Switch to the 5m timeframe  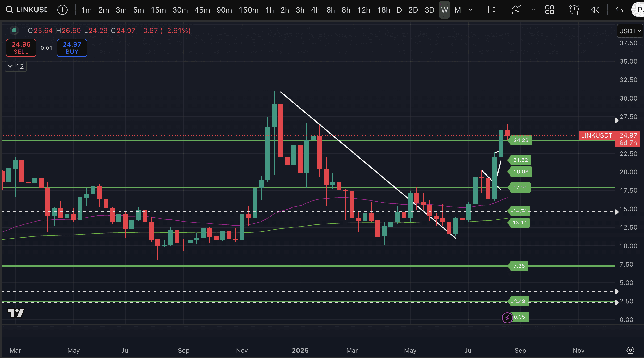tap(139, 10)
